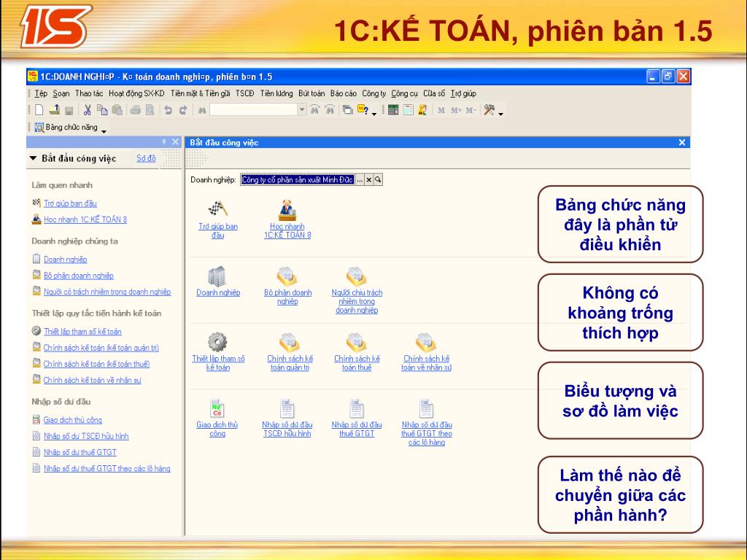
Task: Open Nhập số dư TSCĐ hữu hình sidebar link
Action: (86, 436)
